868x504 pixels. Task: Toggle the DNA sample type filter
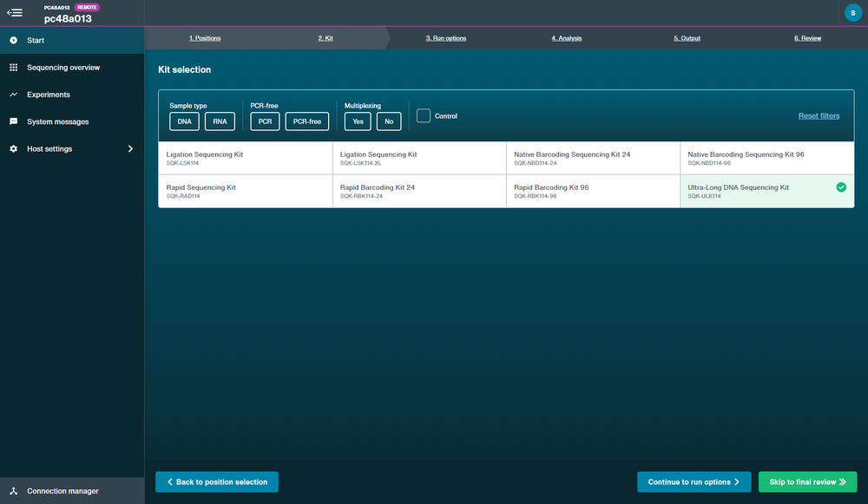coord(184,121)
